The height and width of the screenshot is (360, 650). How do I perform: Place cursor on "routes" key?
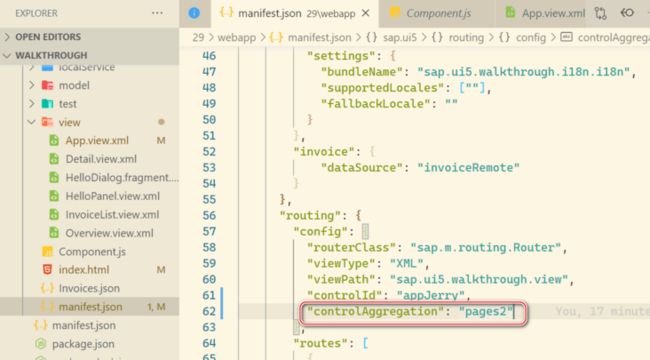coord(321,343)
